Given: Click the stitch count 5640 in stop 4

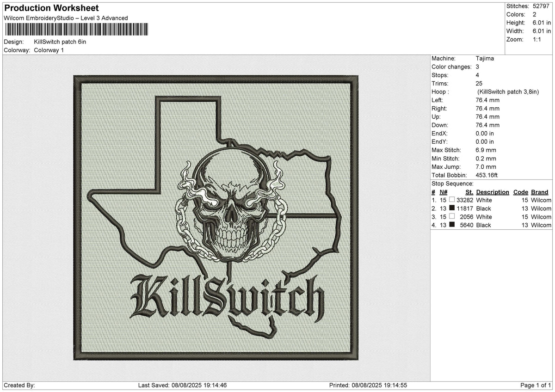Looking at the screenshot, I should 467,225.
